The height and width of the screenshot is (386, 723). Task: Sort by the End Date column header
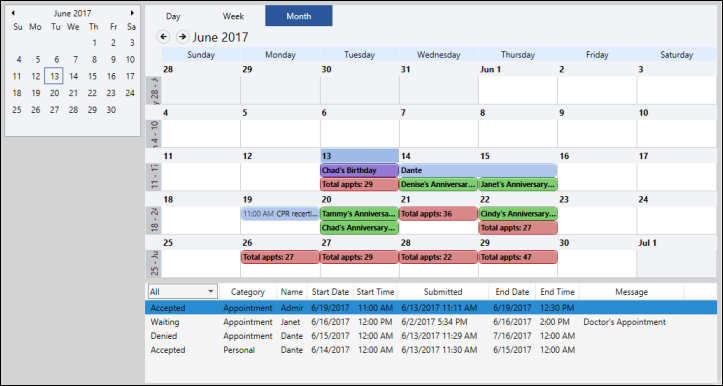coord(512,291)
